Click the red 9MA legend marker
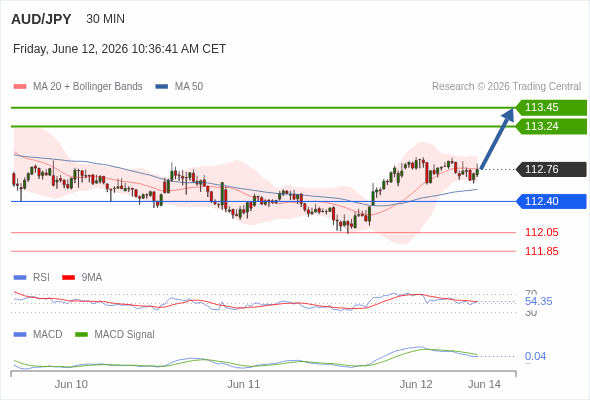Image resolution: width=590 pixels, height=400 pixels. click(68, 278)
